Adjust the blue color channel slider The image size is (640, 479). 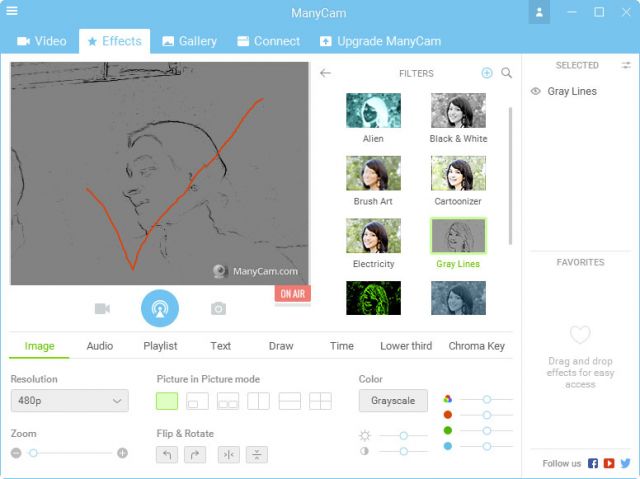click(487, 446)
